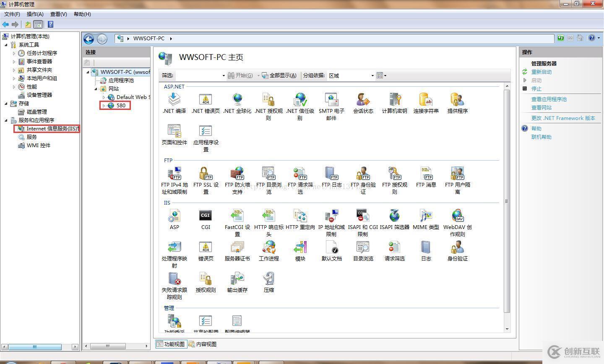Open the 查看(V) menu
The image size is (604, 364).
pyautogui.click(x=59, y=14)
